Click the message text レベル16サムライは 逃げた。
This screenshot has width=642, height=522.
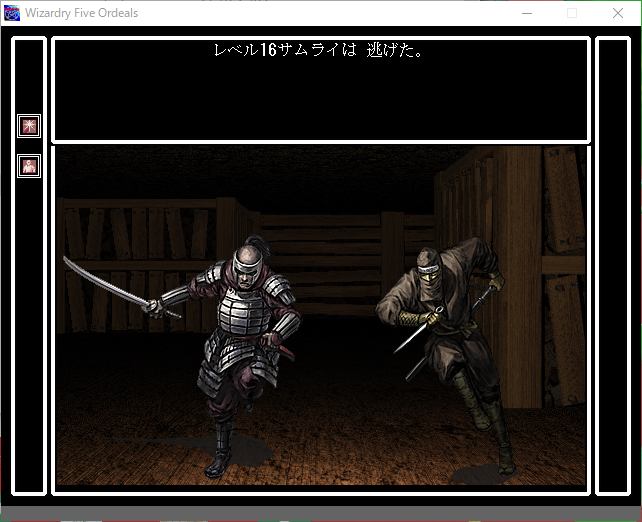click(x=319, y=50)
